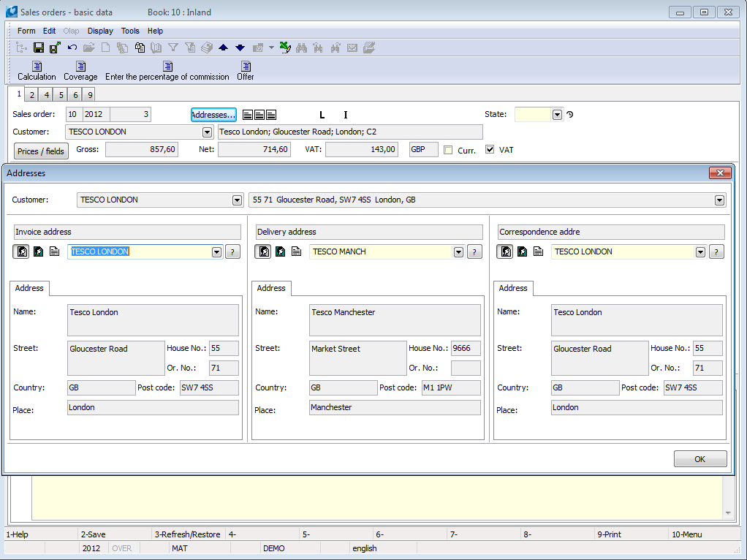747x560 pixels.
Task: Click the refresh arrow icon next to State
Action: click(x=570, y=114)
